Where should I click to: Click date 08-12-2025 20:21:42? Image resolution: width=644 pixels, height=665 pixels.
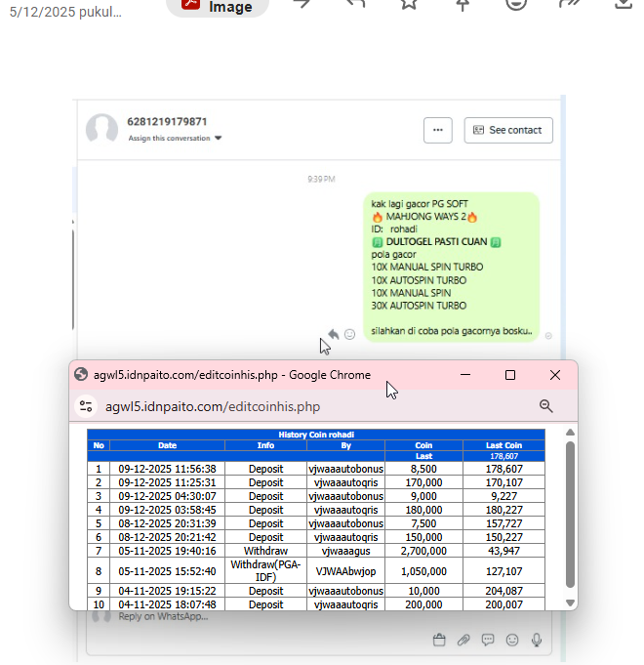[x=168, y=537]
